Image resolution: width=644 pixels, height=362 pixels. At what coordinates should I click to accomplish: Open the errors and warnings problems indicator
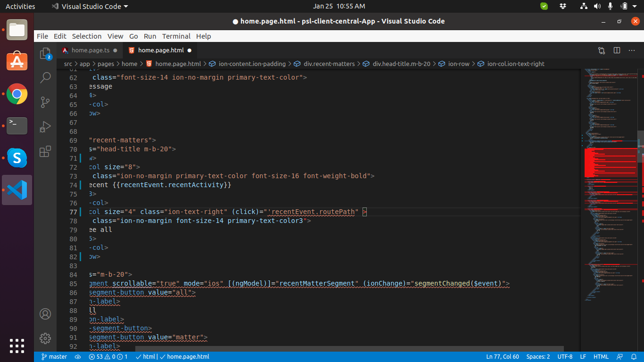coord(108,357)
